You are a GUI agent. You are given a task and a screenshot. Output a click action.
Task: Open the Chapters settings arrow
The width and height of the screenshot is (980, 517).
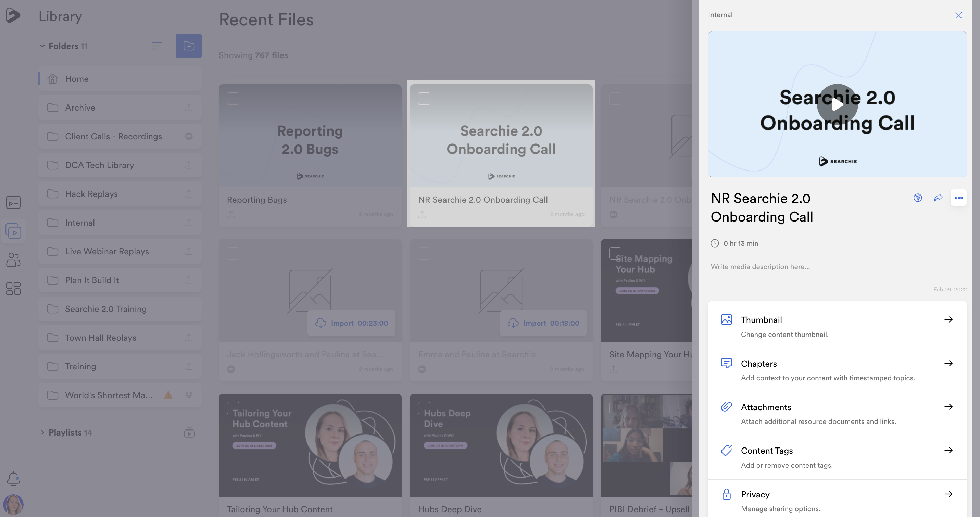tap(948, 363)
